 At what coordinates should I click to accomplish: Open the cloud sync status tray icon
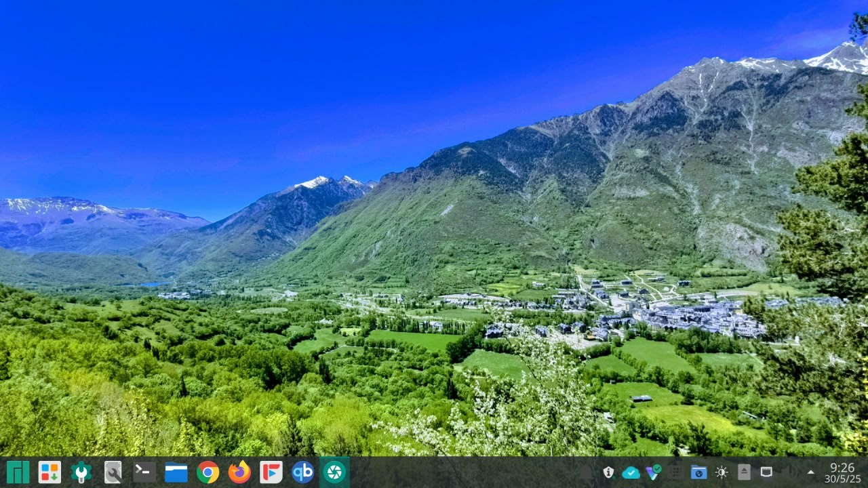point(631,472)
